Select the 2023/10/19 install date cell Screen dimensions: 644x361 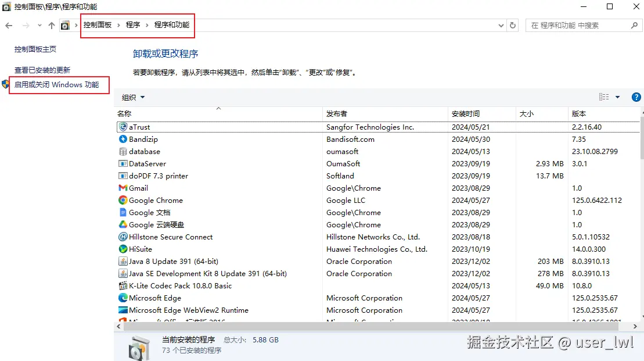click(x=471, y=249)
